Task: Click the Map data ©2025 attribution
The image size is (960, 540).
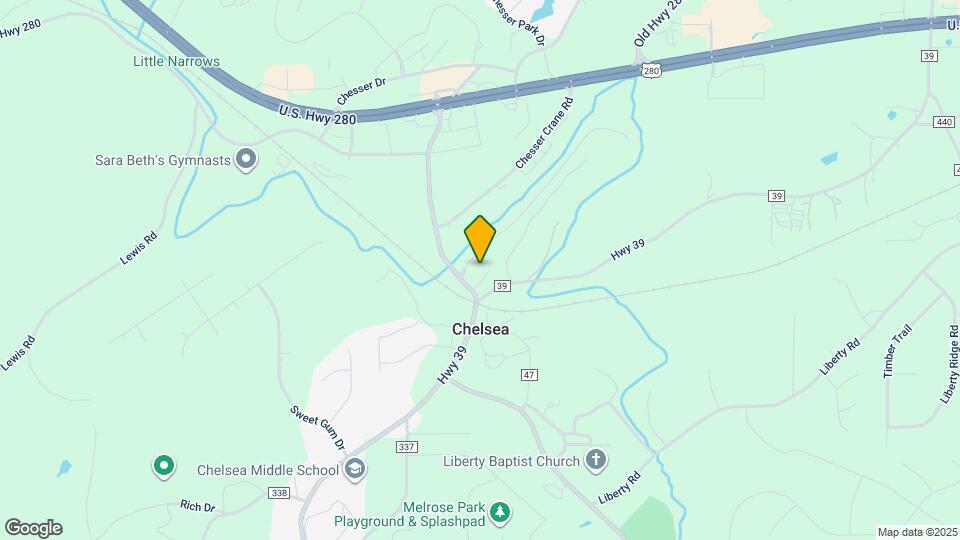Action: 918,533
